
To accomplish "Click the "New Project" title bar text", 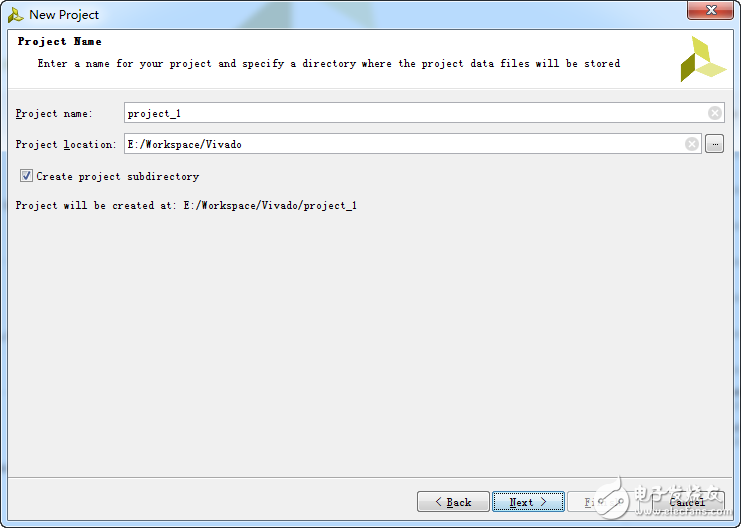I will (64, 15).
